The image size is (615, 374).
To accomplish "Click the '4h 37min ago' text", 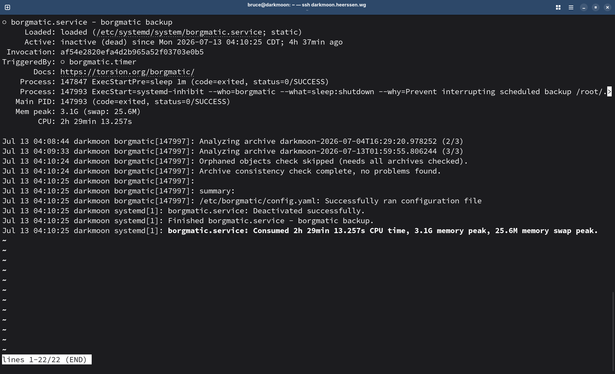I will point(316,42).
